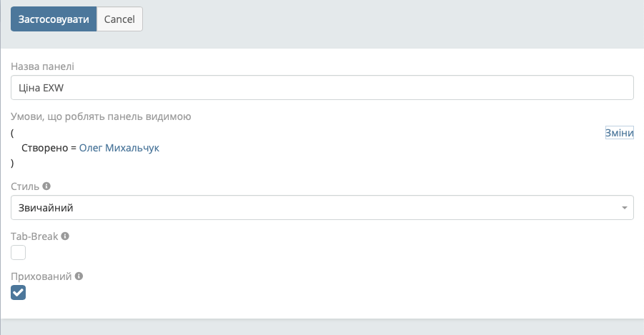Open the Олег Михальчук user link
The image size is (644, 335).
click(x=119, y=149)
